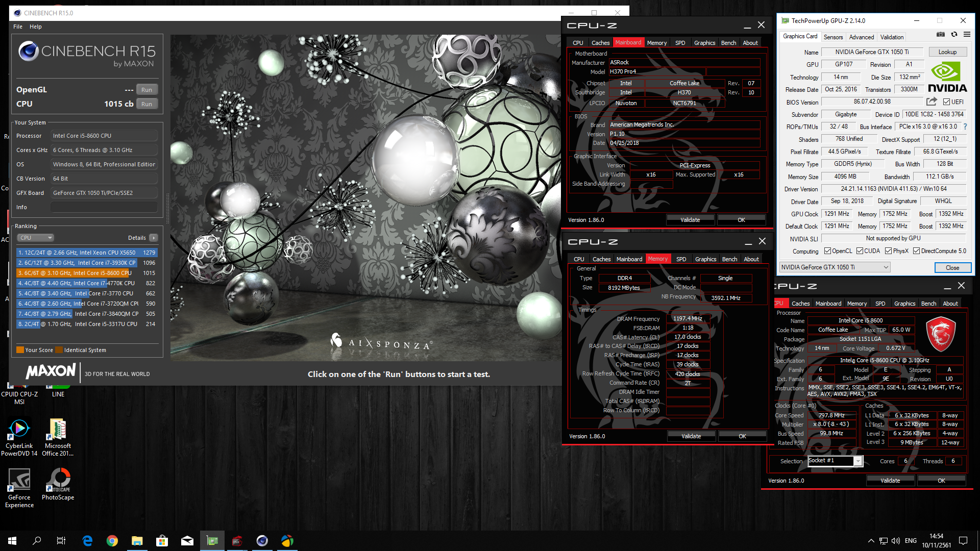Toggle the PhysX checkbox
This screenshot has width=980, height=551.
888,251
